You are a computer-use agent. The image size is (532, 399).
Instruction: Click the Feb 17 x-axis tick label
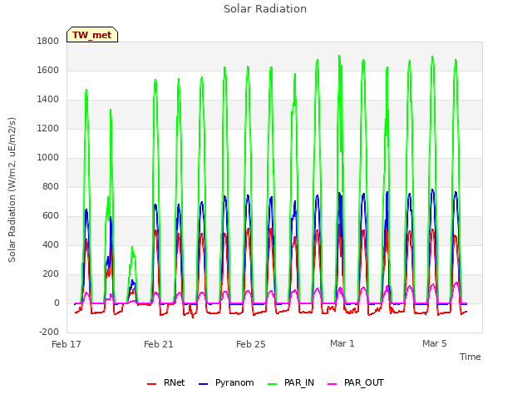[66, 344]
